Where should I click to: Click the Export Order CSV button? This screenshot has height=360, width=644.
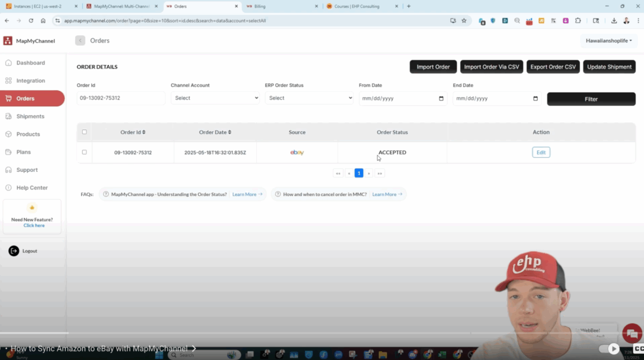[553, 67]
